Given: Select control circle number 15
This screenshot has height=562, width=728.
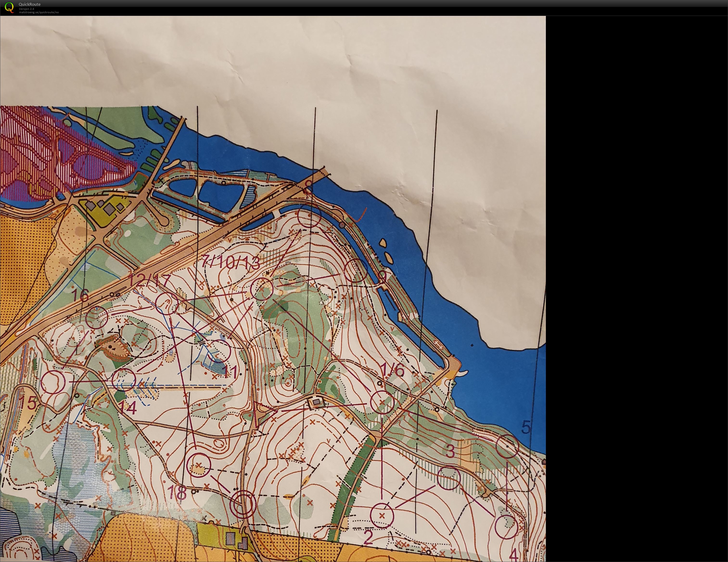Looking at the screenshot, I should (x=53, y=382).
